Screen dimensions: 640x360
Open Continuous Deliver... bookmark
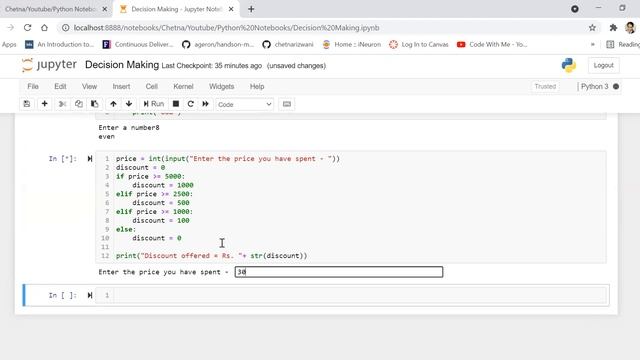click(138, 44)
